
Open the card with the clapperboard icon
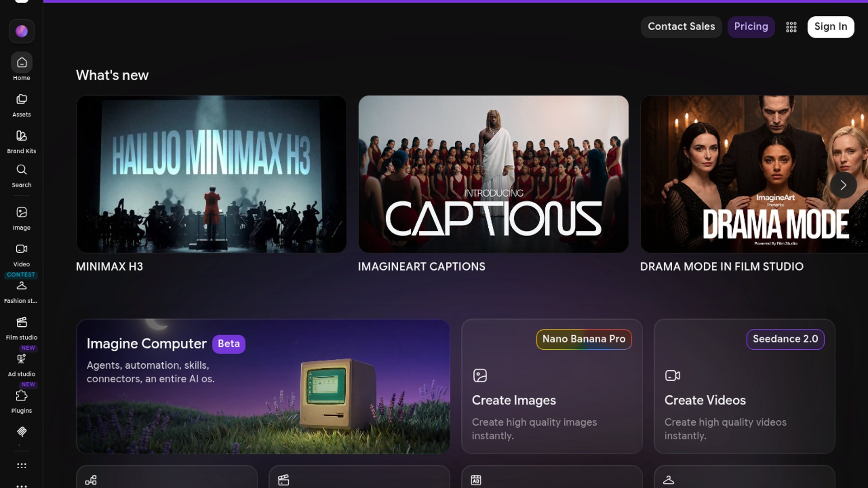[359, 477]
